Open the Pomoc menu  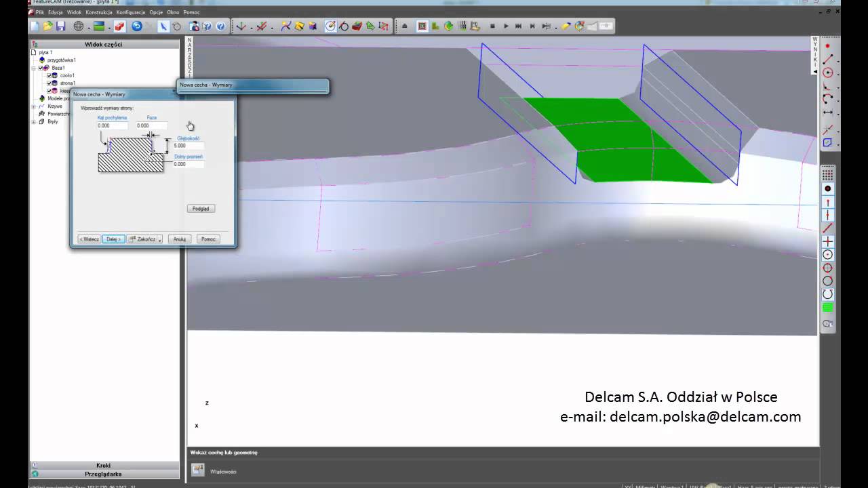pyautogui.click(x=191, y=12)
